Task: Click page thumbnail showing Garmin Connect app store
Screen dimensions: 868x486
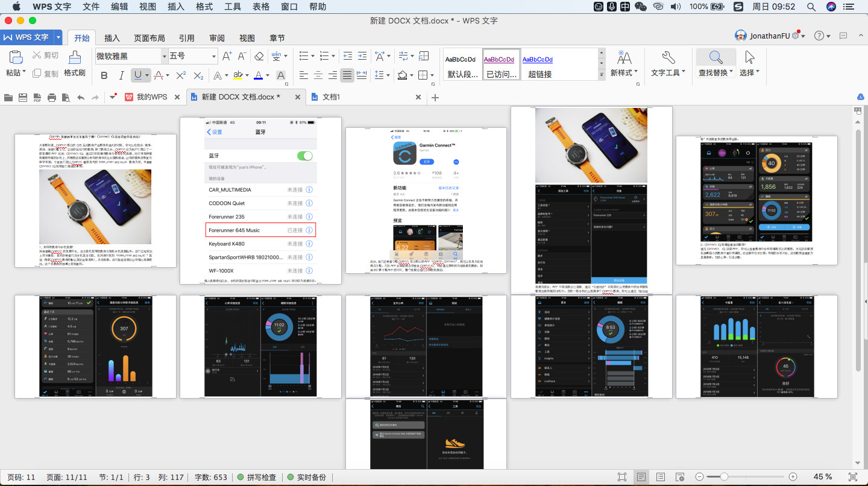Action: pos(426,200)
